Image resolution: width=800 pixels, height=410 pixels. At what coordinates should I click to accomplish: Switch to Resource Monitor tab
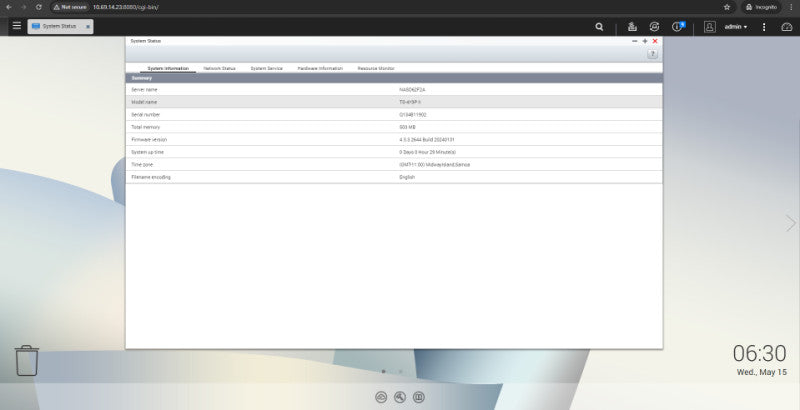(376, 68)
